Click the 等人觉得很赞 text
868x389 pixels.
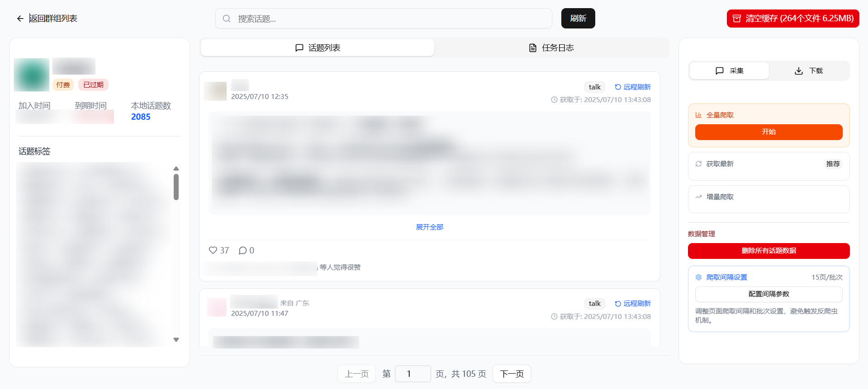coord(340,267)
